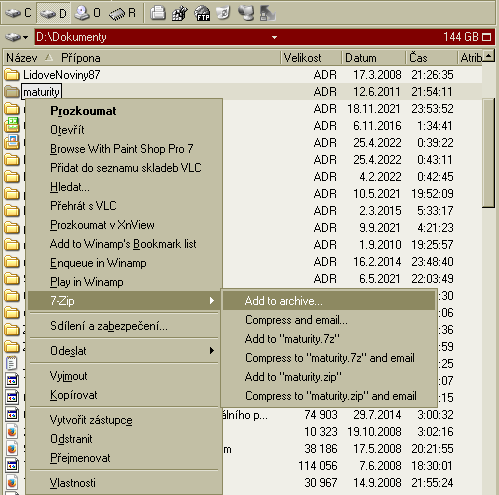The height and width of the screenshot is (495, 499).
Task: Click the scrollbar up arrow
Action: click(x=489, y=56)
